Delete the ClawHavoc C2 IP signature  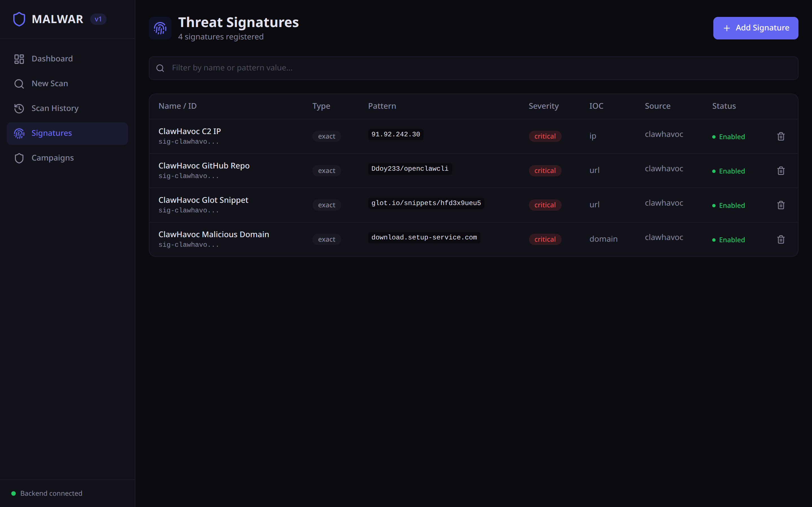781,137
